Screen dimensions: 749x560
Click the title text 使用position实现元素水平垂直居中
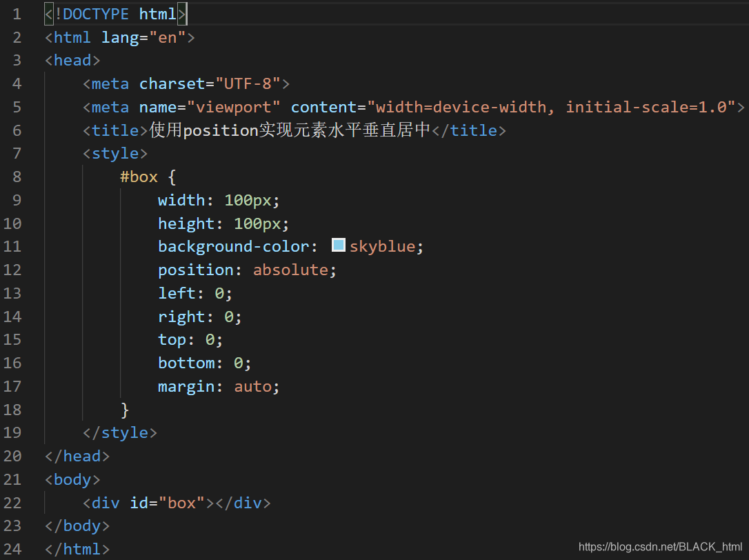point(290,130)
